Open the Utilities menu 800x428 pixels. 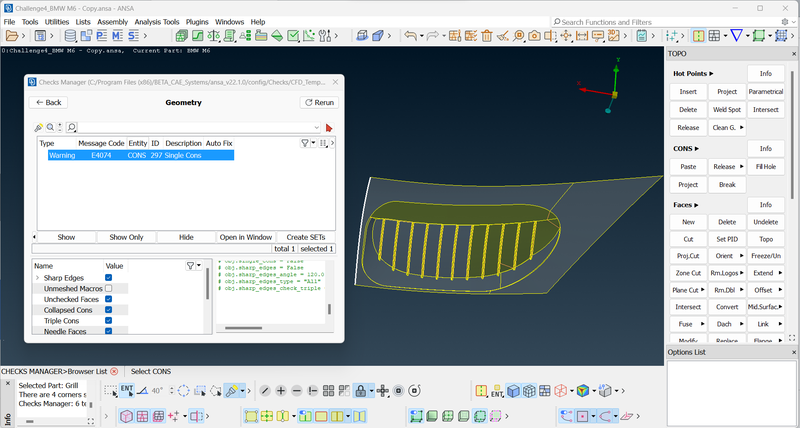(x=57, y=22)
